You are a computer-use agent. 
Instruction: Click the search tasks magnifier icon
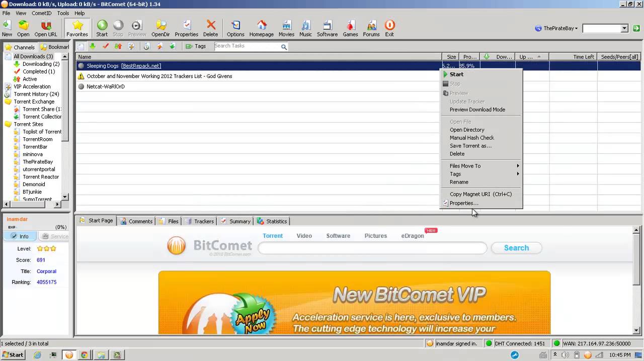pyautogui.click(x=284, y=47)
